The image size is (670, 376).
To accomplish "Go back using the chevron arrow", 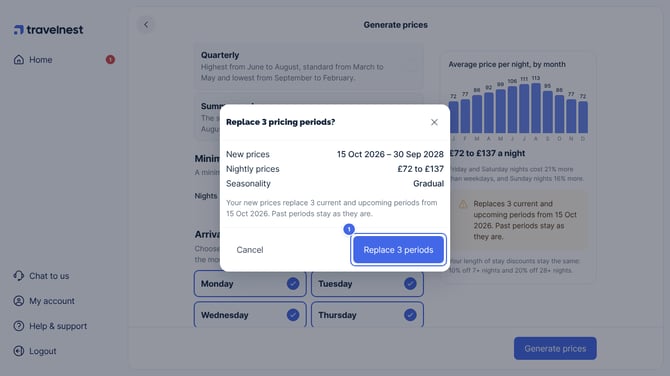I will click(x=146, y=25).
